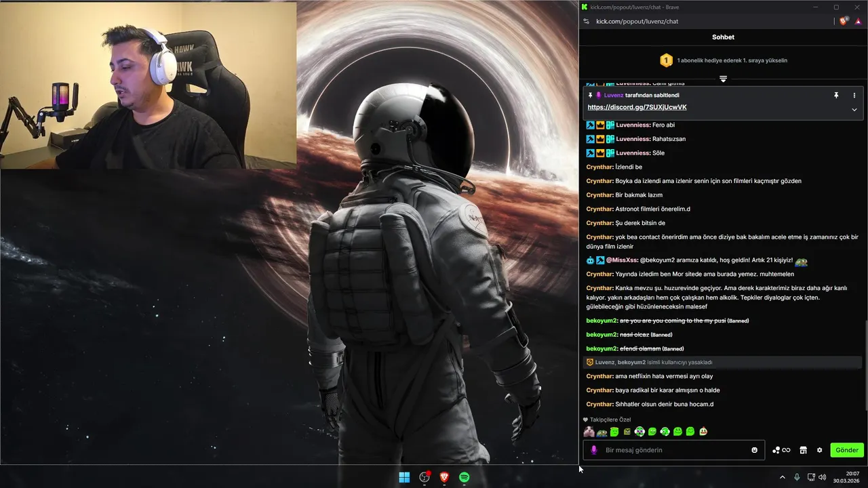This screenshot has height=488, width=868.
Task: Click the banned message 'are you are you coming'
Action: point(673,321)
